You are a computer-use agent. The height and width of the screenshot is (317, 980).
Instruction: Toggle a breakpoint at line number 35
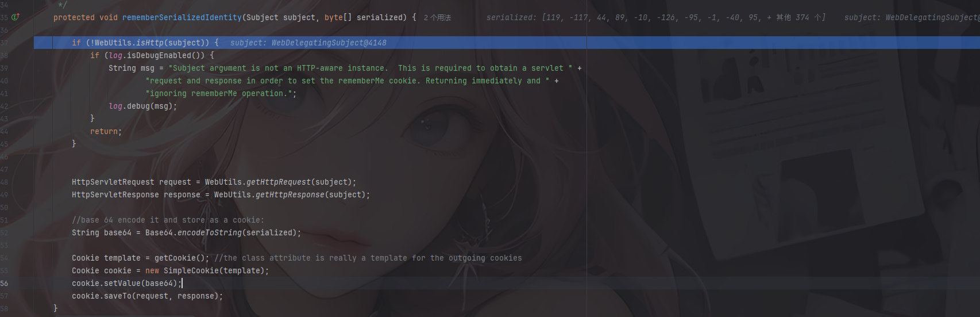[x=5, y=18]
